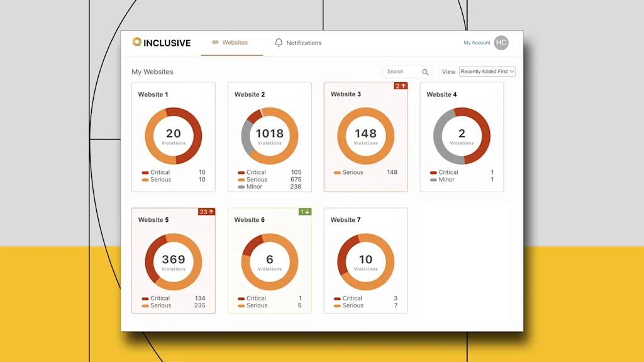Click Website 3's red '2' increase badge
Viewport: 644px width, 362px height.
[x=401, y=86]
